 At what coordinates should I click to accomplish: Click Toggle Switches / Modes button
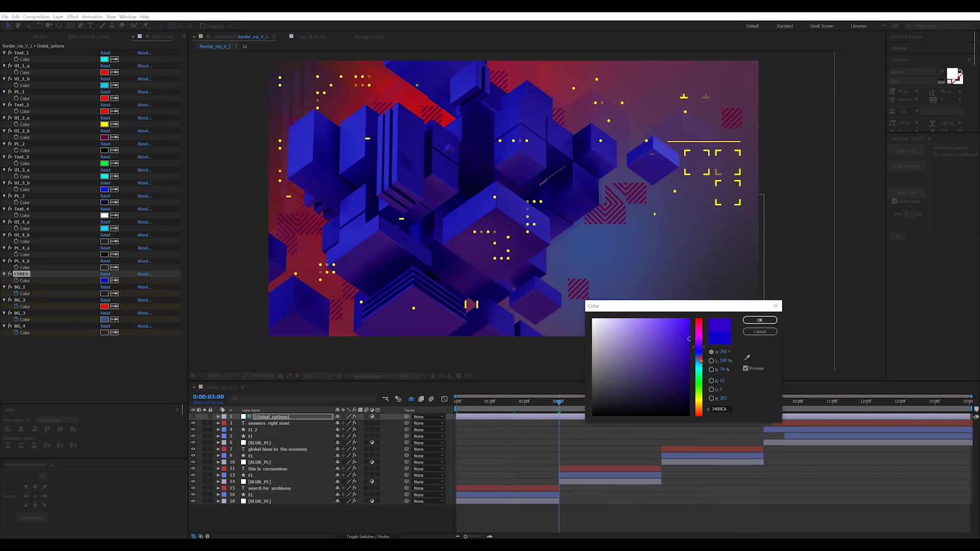(367, 536)
